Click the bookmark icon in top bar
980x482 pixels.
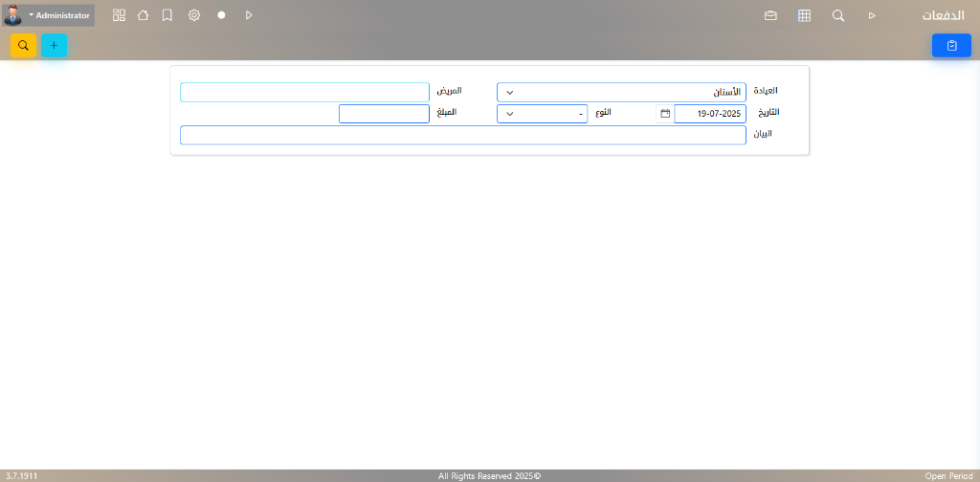[x=167, y=15]
